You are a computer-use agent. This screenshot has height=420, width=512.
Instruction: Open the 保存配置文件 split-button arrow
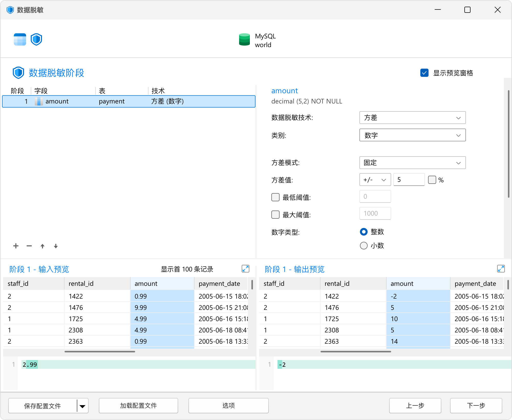82,406
